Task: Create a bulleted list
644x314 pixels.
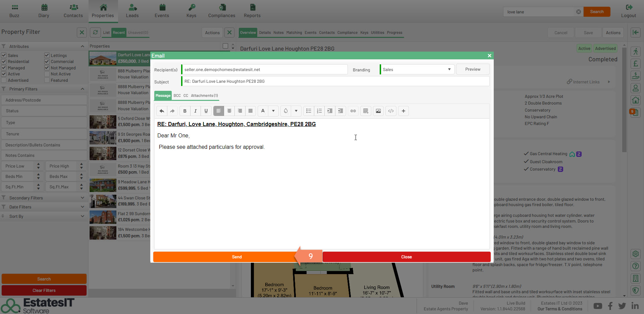Action: (x=309, y=111)
